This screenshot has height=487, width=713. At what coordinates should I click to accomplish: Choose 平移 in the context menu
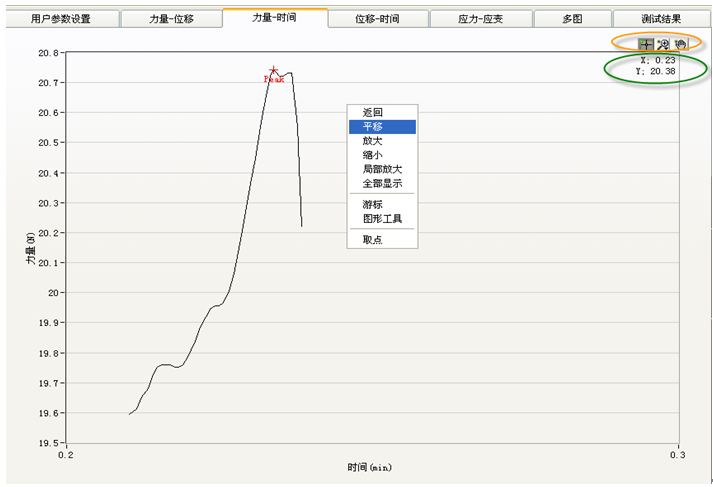pyautogui.click(x=372, y=127)
